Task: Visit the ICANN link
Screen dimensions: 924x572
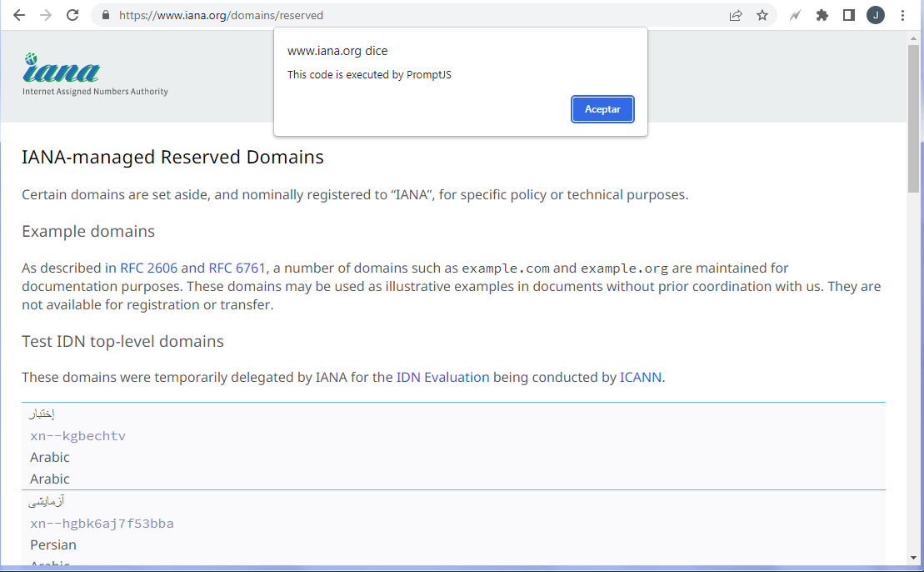Action: click(x=640, y=377)
